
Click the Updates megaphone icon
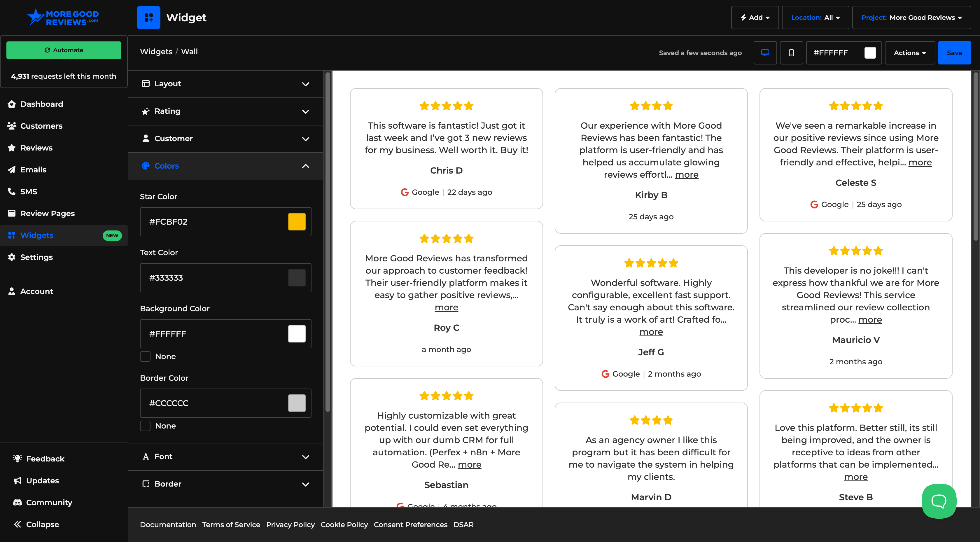[17, 481]
